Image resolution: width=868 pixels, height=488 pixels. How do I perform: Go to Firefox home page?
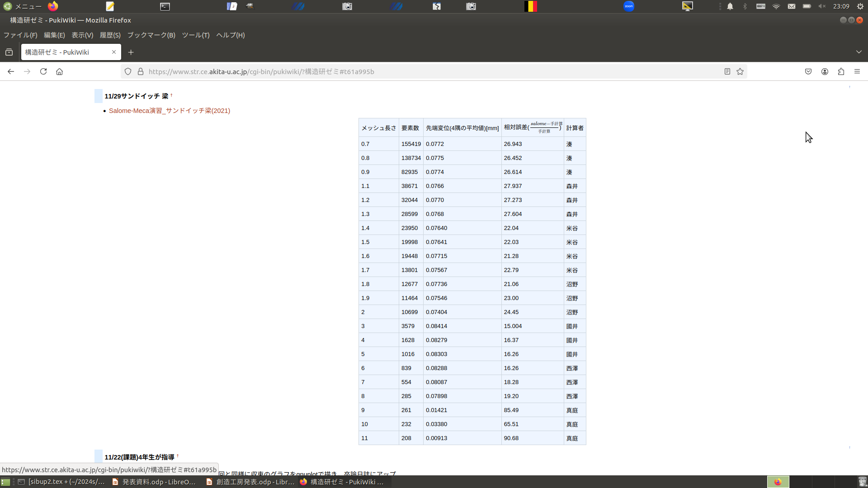(x=59, y=71)
